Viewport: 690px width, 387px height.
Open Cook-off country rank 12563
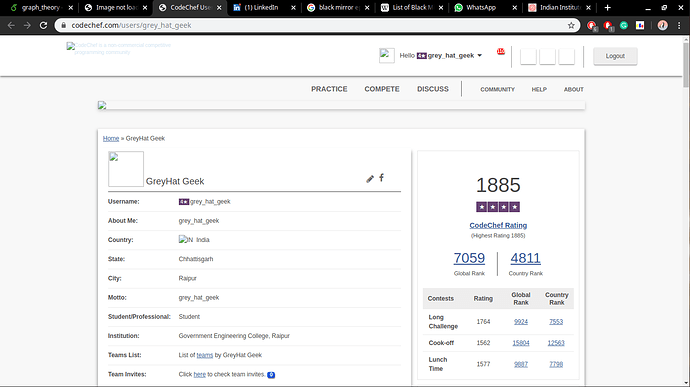(556, 343)
